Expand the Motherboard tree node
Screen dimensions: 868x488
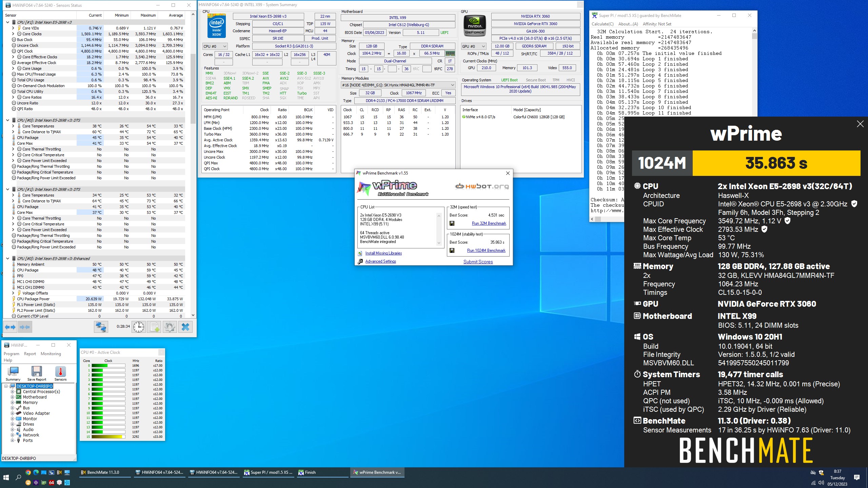click(x=13, y=397)
